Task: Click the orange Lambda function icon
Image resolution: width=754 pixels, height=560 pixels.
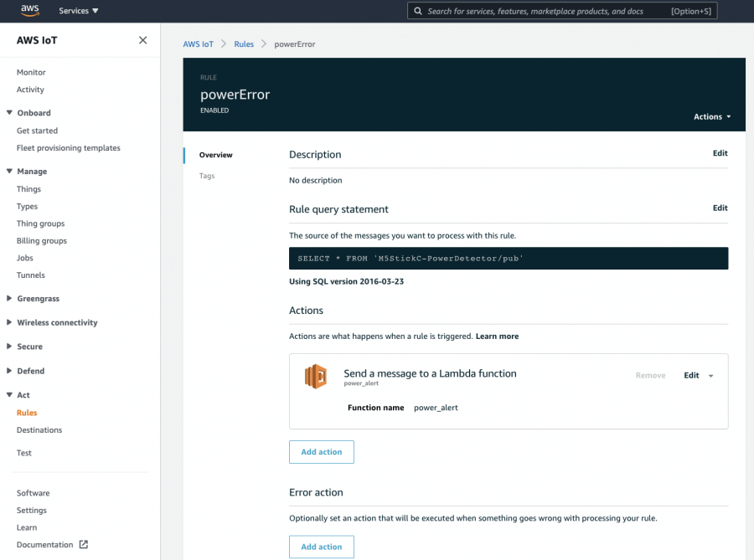Action: [x=316, y=376]
